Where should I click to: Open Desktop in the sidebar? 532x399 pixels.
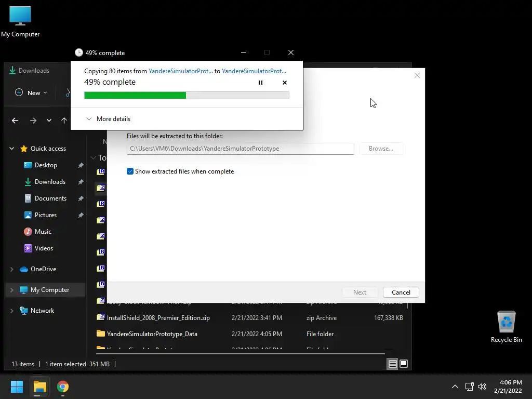(x=46, y=165)
